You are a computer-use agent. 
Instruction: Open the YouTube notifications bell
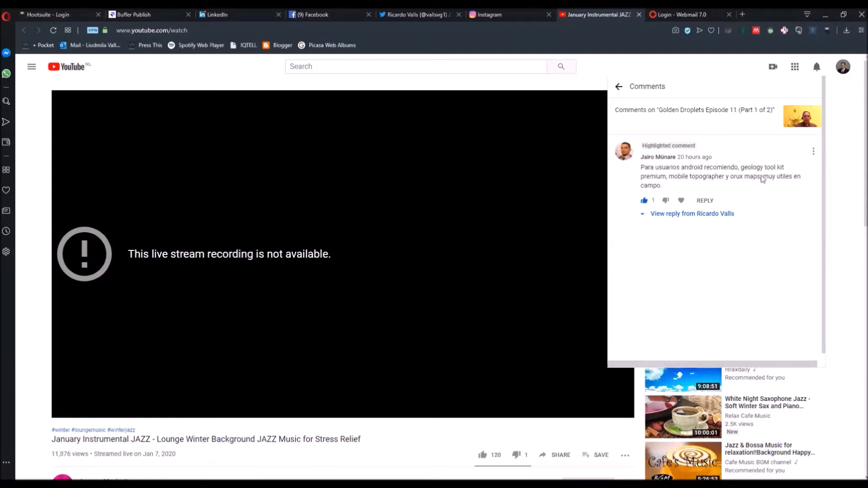816,67
